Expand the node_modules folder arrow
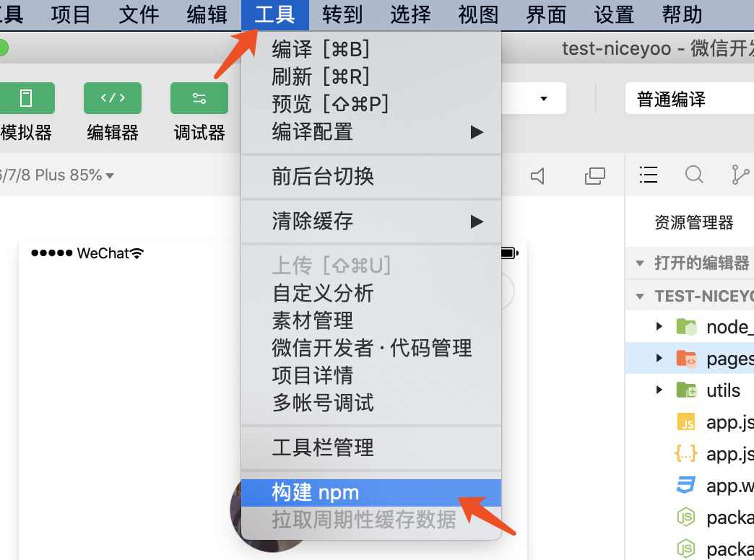Viewport: 754px width, 560px height. (659, 327)
